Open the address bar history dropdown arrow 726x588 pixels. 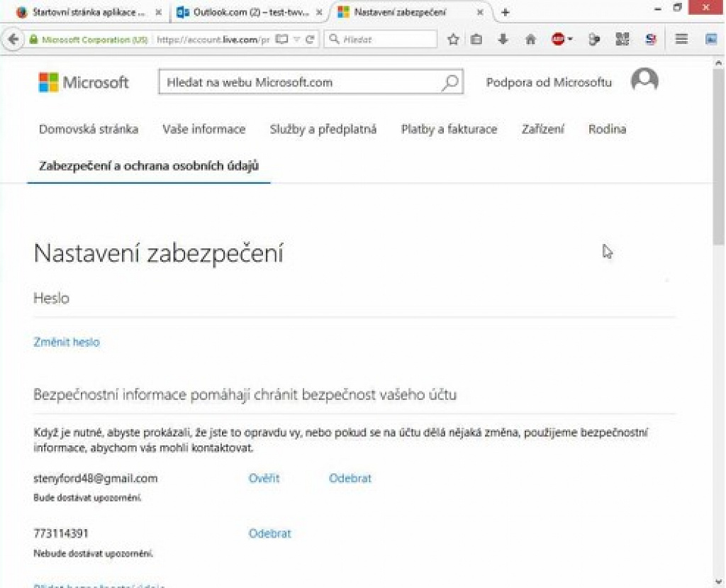(297, 40)
